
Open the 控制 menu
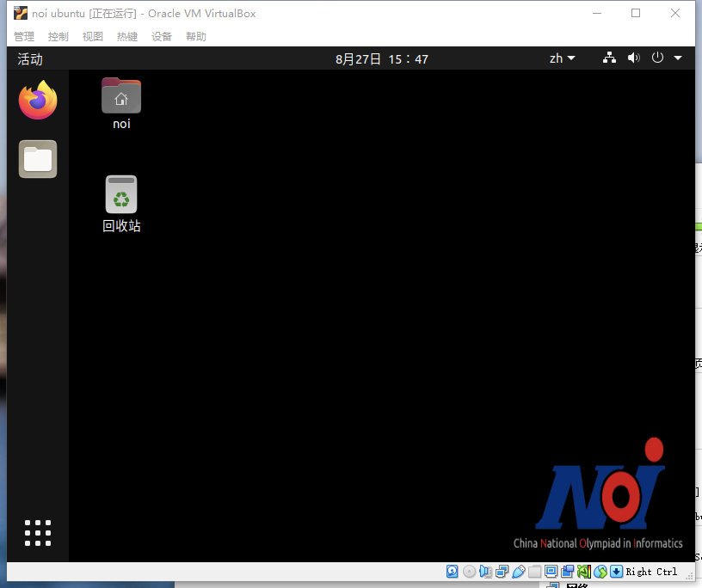pyautogui.click(x=58, y=36)
